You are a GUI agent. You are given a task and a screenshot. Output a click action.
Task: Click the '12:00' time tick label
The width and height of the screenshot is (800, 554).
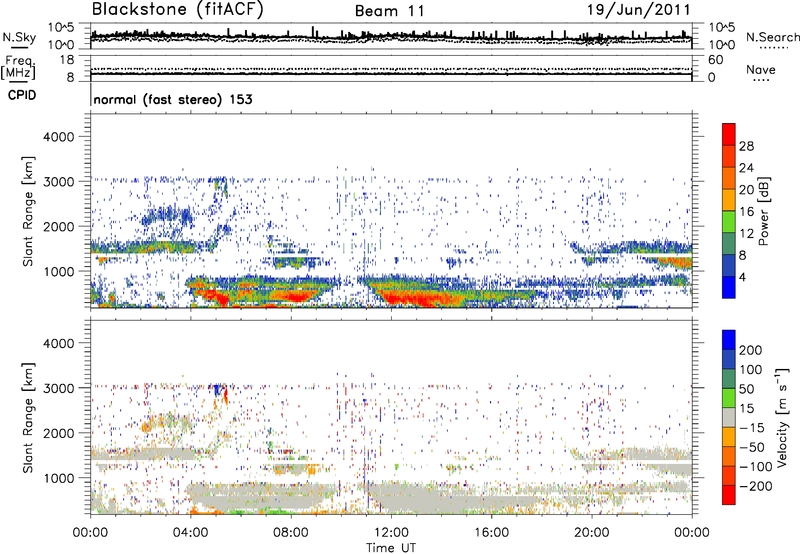coord(391,533)
